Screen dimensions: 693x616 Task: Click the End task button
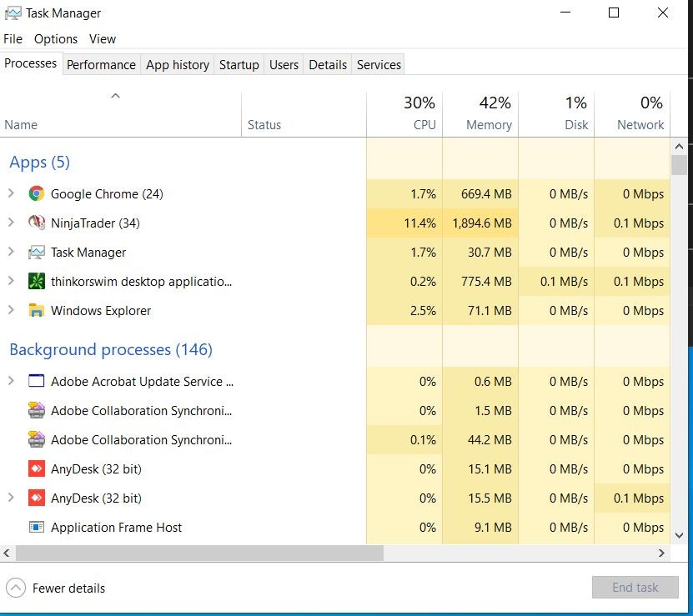click(x=635, y=588)
